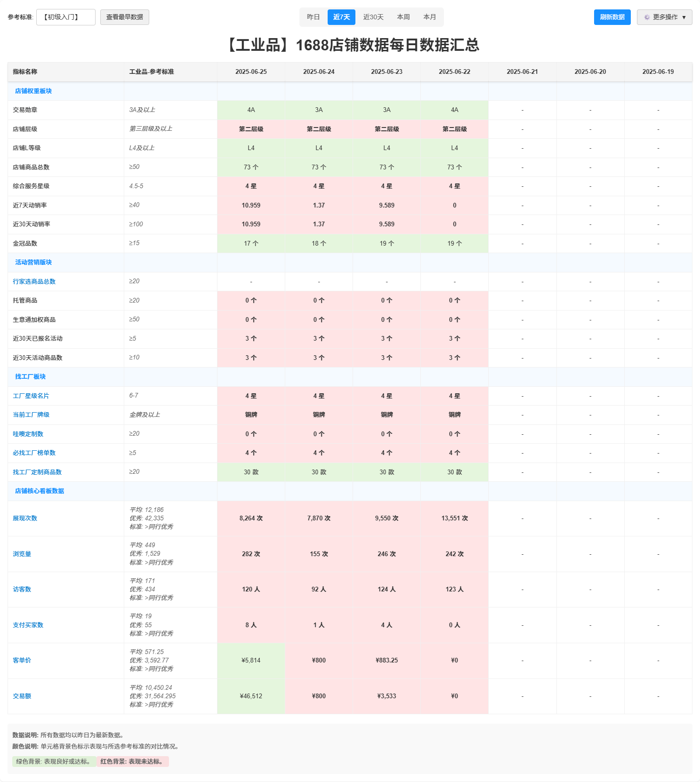Click the 查看最早数据 button
The width and height of the screenshot is (700, 782).
124,17
